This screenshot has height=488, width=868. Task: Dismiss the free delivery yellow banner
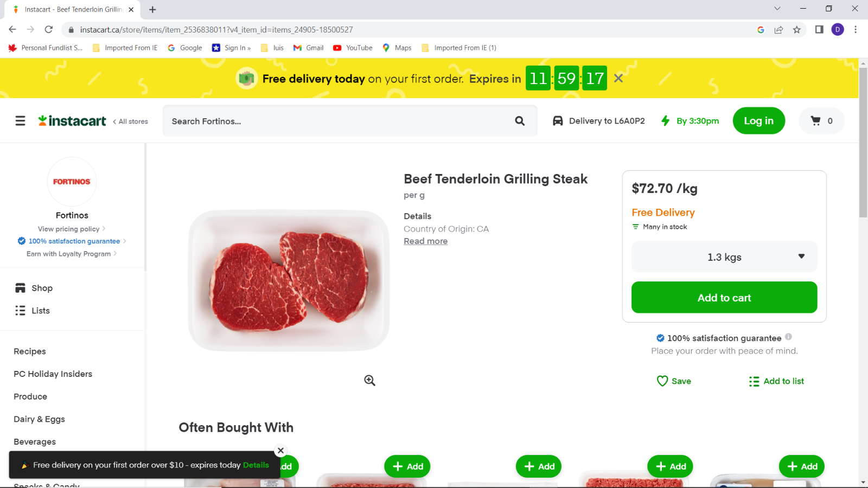[x=618, y=79]
